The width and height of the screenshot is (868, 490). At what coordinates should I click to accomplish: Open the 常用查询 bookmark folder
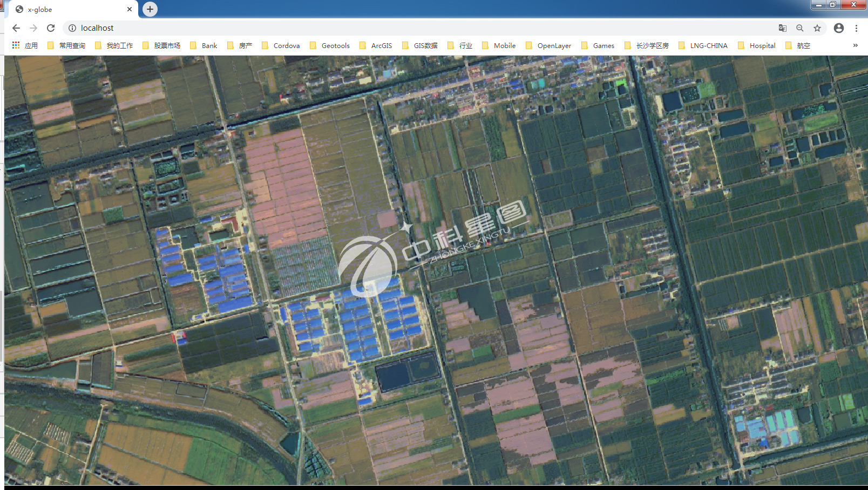point(66,46)
